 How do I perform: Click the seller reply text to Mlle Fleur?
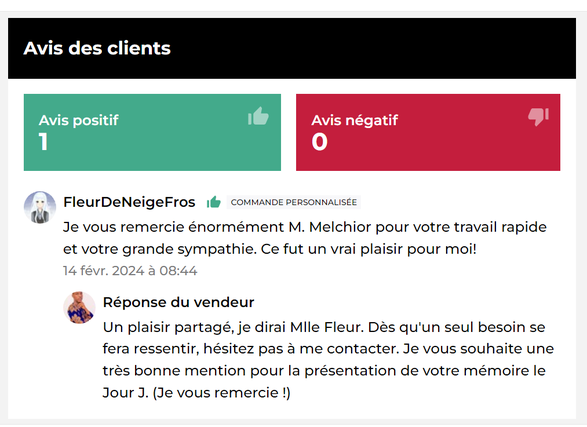(328, 360)
